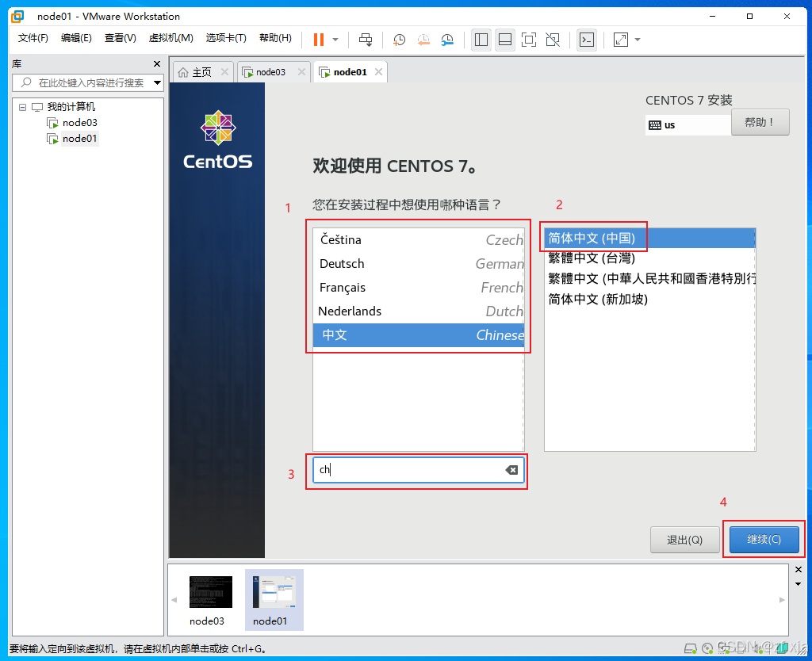The height and width of the screenshot is (661, 812).
Task: Select Nederlands in the language list
Action: click(419, 311)
